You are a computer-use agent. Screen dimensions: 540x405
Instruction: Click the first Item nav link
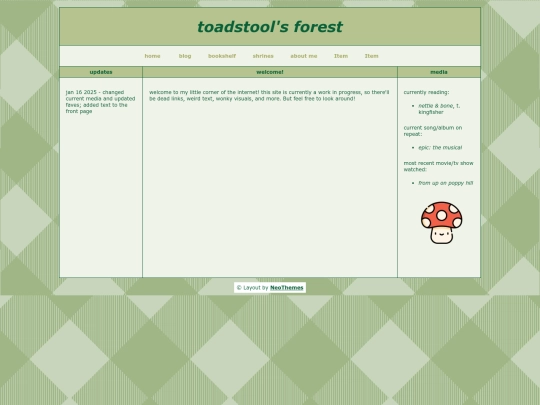[341, 56]
